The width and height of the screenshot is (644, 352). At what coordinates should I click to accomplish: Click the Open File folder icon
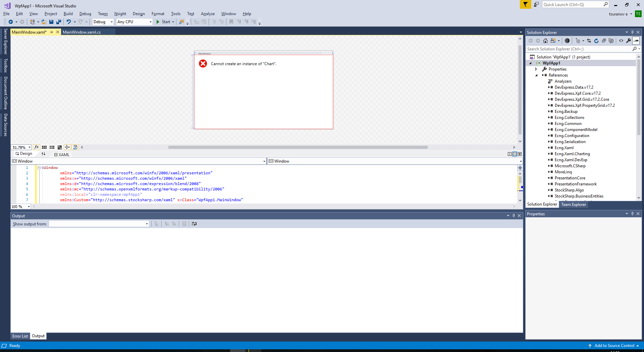[x=44, y=22]
